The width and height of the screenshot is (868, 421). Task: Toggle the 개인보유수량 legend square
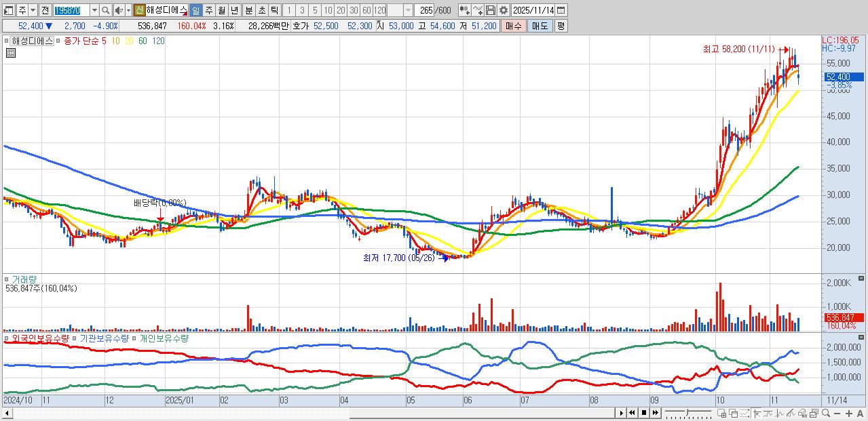coord(133,338)
